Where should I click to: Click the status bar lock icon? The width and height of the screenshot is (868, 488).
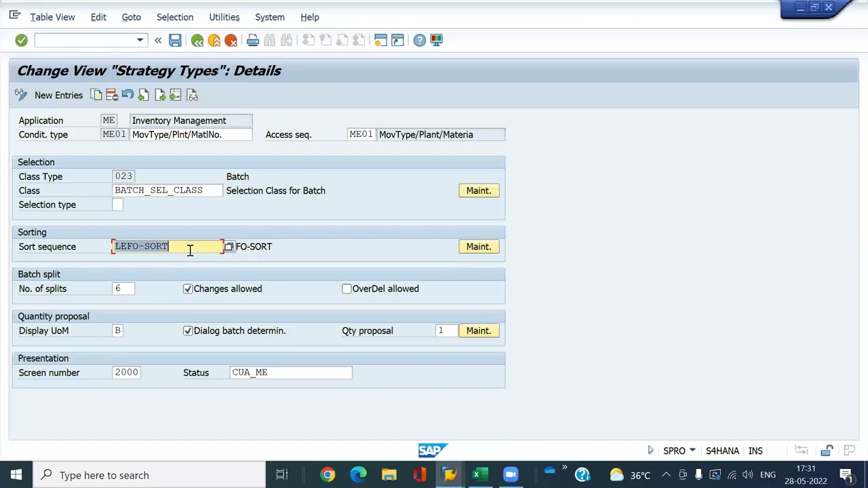pyautogui.click(x=827, y=451)
